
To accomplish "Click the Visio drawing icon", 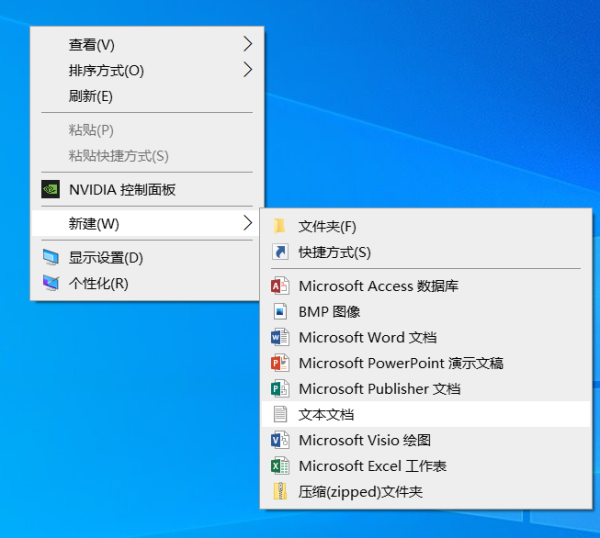I will pos(280,440).
